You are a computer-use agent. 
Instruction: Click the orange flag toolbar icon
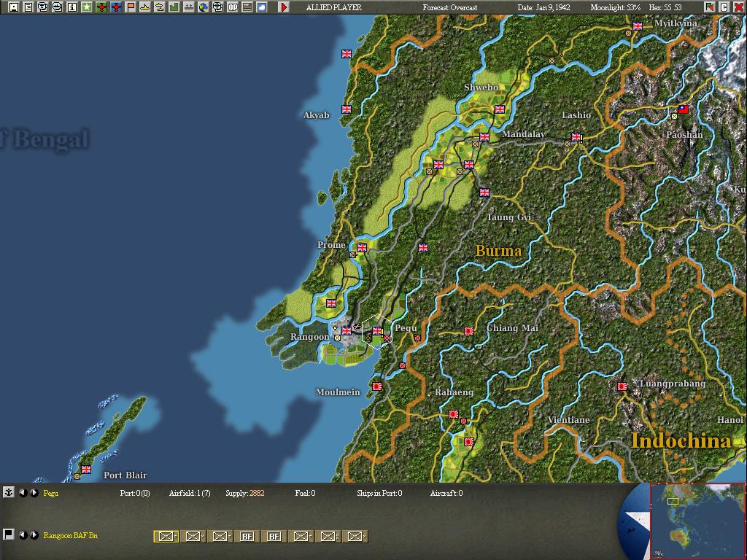click(x=131, y=7)
